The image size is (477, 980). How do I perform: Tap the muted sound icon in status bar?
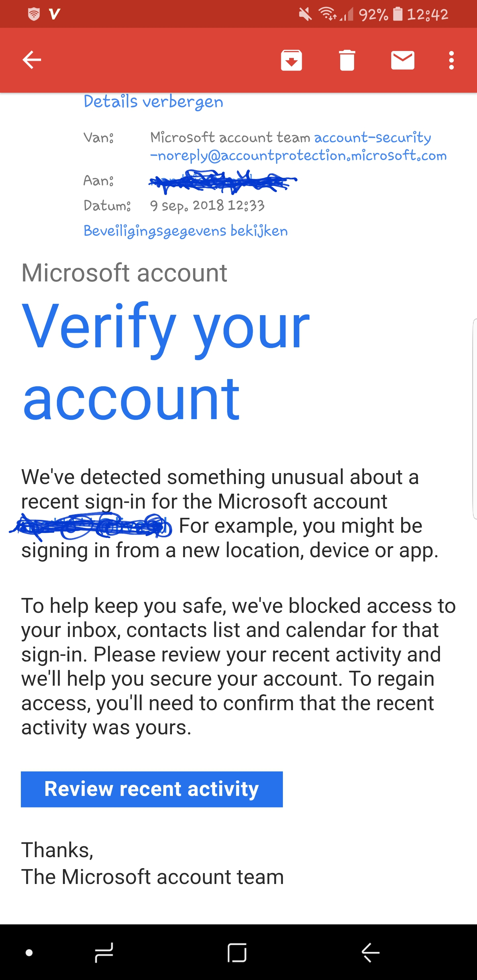click(305, 15)
